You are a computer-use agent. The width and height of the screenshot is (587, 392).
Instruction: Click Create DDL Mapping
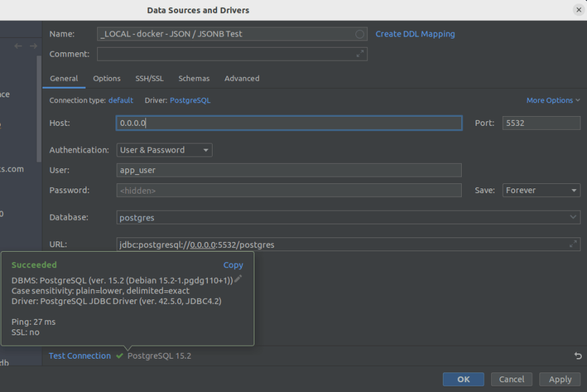point(415,34)
